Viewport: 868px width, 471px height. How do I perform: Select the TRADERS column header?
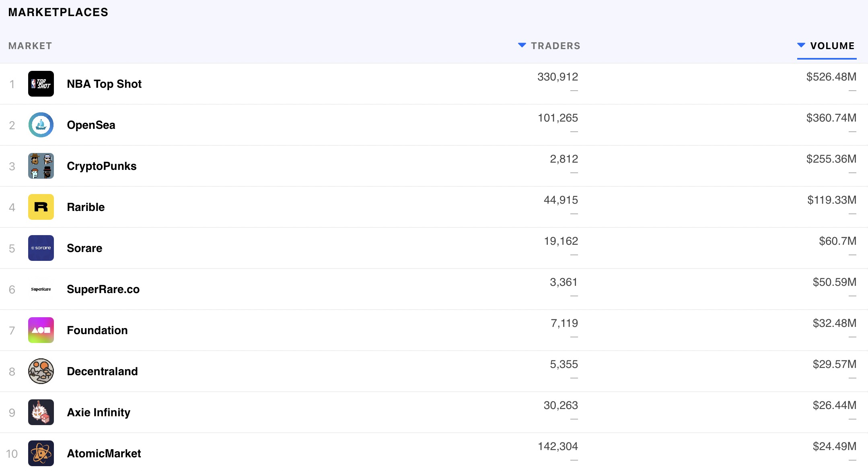coord(555,46)
